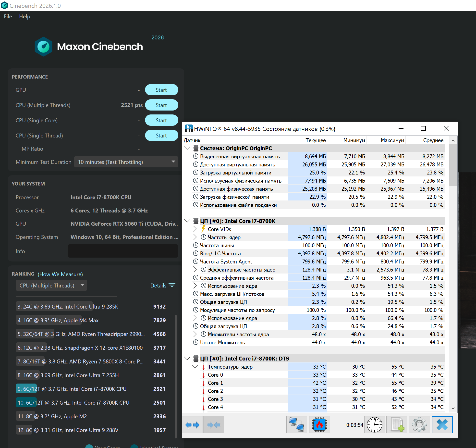The height and width of the screenshot is (448, 476).
Task: Click into the Info text field
Action: (x=123, y=251)
